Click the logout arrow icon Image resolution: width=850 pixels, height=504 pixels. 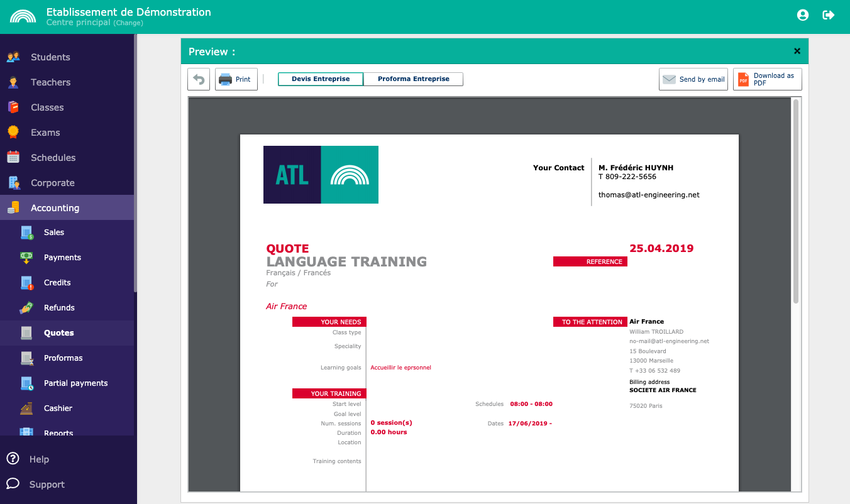pos(829,15)
